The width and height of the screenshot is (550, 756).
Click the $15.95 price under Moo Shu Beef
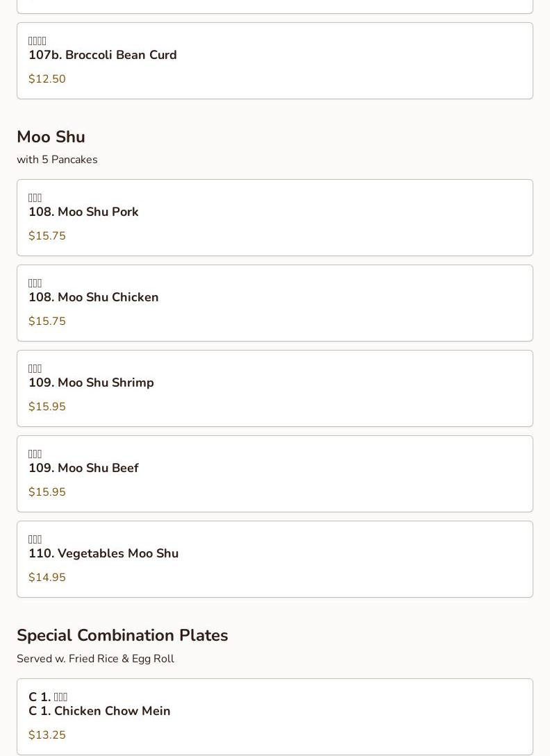47,492
